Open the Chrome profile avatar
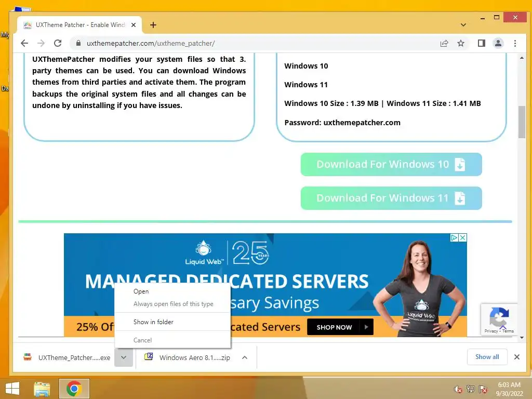This screenshot has height=399, width=532. click(498, 43)
